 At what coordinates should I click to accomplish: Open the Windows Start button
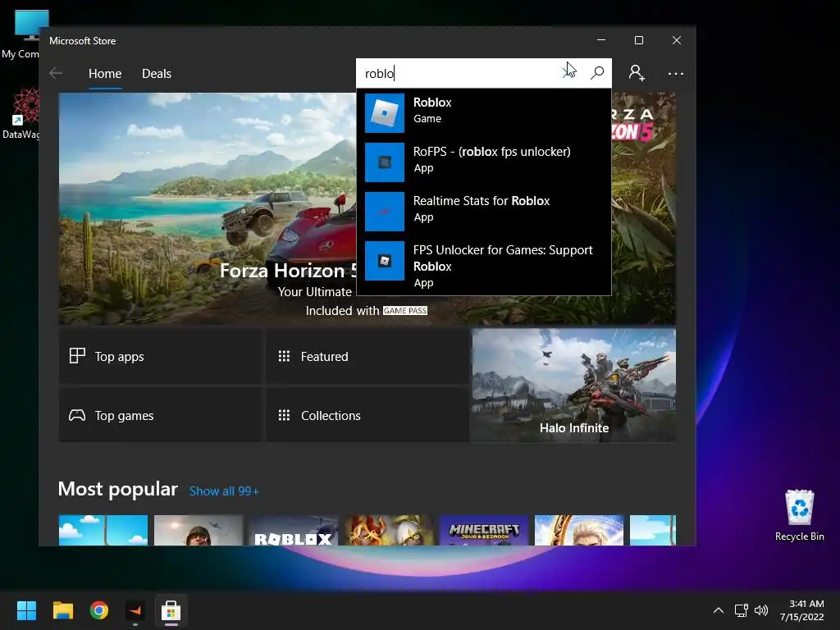click(26, 610)
